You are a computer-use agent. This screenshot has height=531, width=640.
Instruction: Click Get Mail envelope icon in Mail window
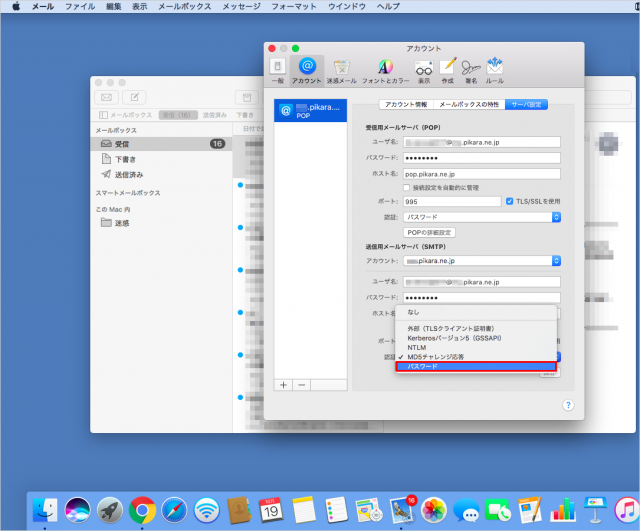[x=106, y=97]
